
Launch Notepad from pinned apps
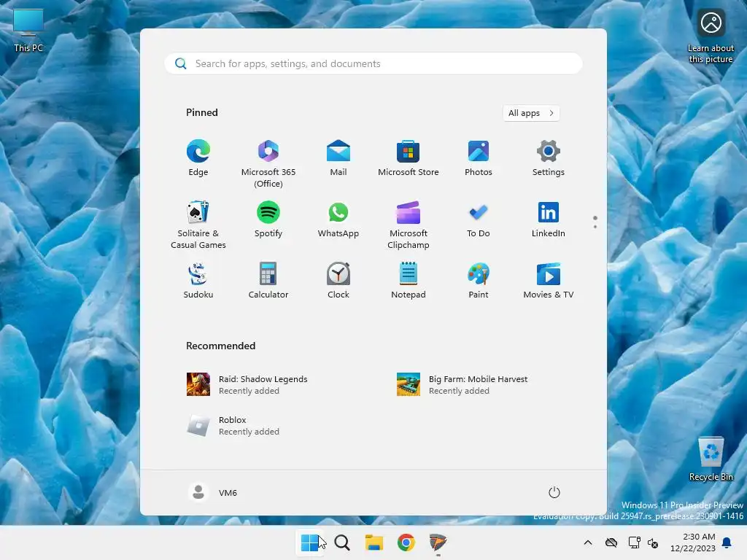pyautogui.click(x=409, y=281)
